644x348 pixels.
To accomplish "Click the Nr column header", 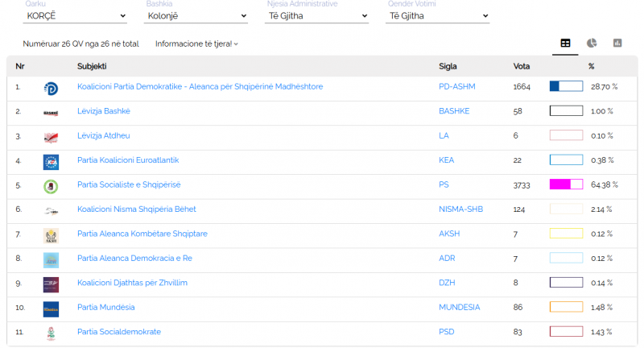I will (19, 66).
